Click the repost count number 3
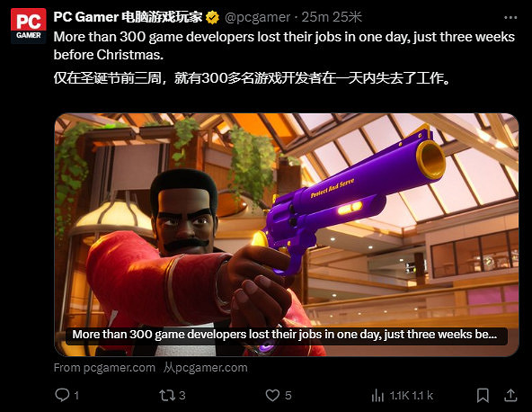Viewport: 532px width, 412px height. coord(182,395)
